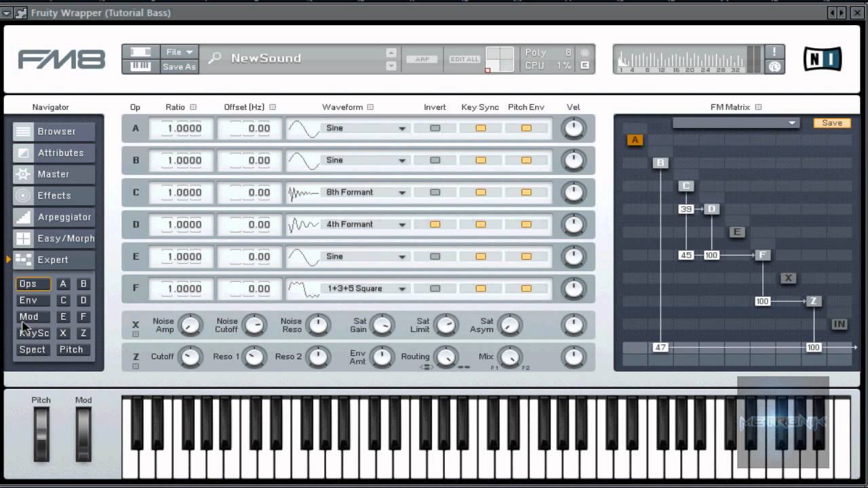Image resolution: width=868 pixels, height=488 pixels.
Task: Select operator F box in FM Matrix
Action: (763, 255)
